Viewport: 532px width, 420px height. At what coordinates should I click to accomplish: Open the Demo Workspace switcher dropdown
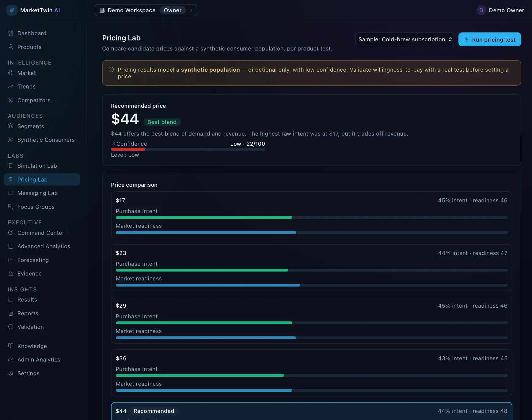click(x=146, y=10)
